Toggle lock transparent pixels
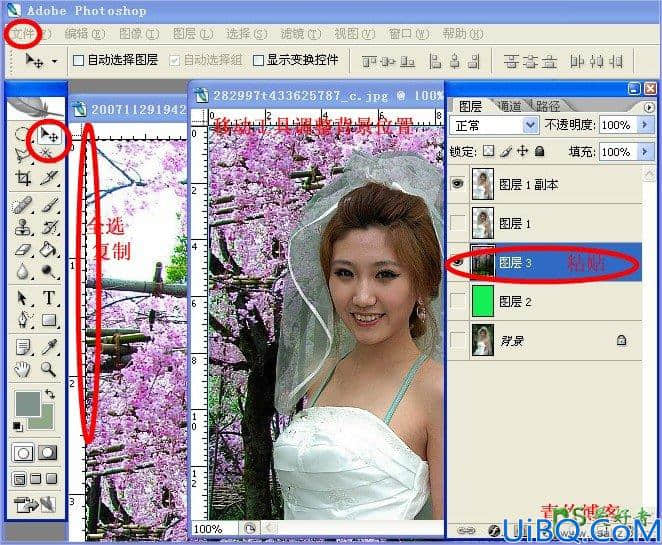 point(488,151)
